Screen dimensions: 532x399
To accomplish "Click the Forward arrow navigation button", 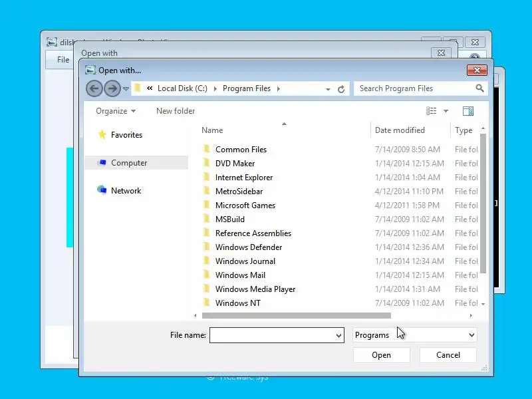I will (112, 88).
